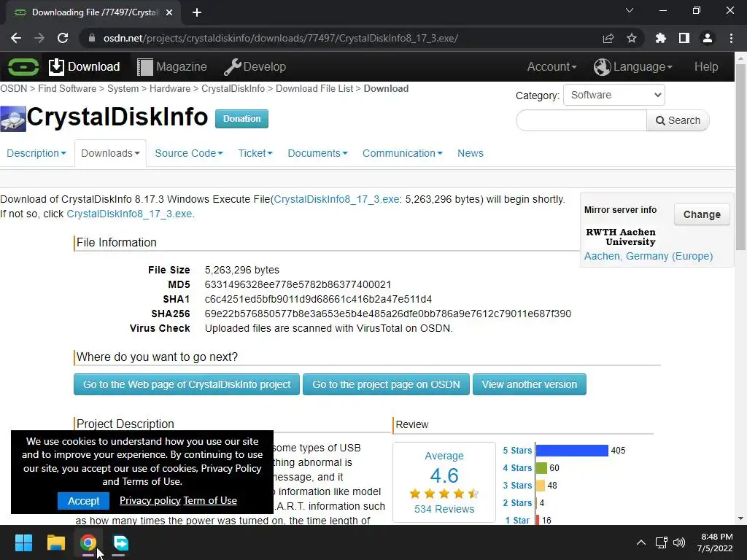Go to Find Software breadcrumb
This screenshot has height=560, width=747.
click(x=67, y=88)
